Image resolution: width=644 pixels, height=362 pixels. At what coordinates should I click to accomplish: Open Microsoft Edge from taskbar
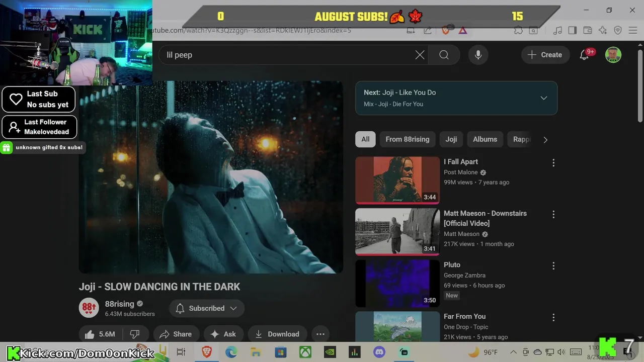(231, 352)
